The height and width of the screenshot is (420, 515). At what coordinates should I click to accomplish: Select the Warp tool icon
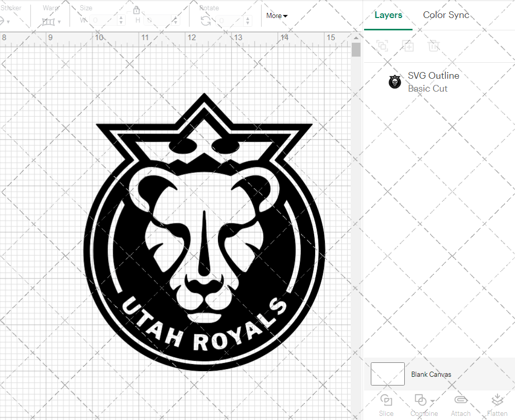coord(49,22)
